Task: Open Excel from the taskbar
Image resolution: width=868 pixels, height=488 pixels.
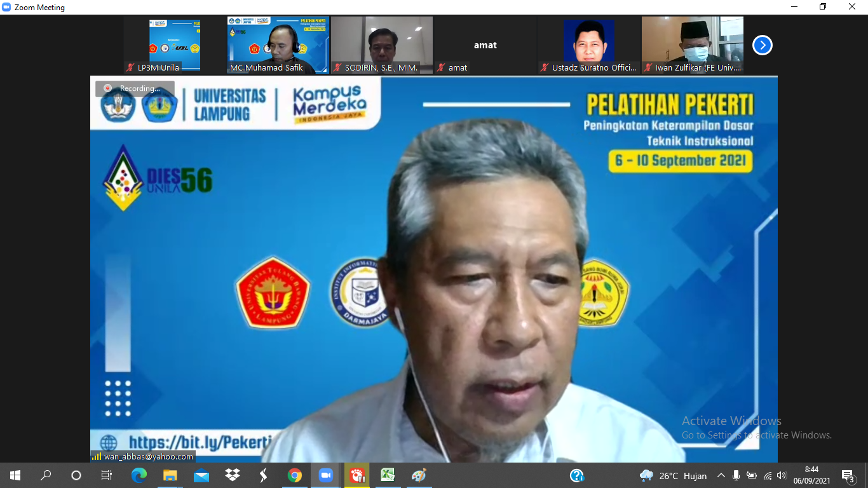Action: coord(388,475)
